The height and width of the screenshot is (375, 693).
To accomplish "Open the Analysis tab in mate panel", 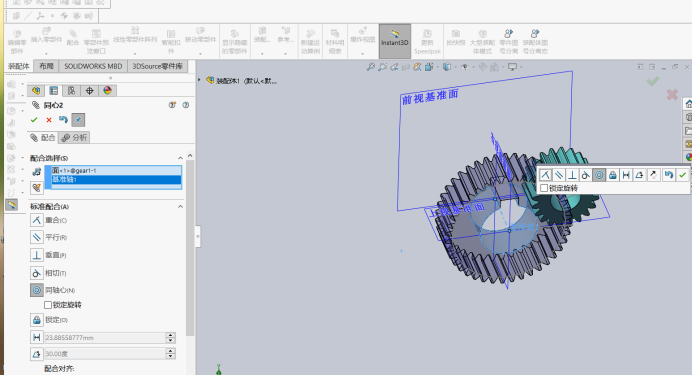I will click(75, 138).
